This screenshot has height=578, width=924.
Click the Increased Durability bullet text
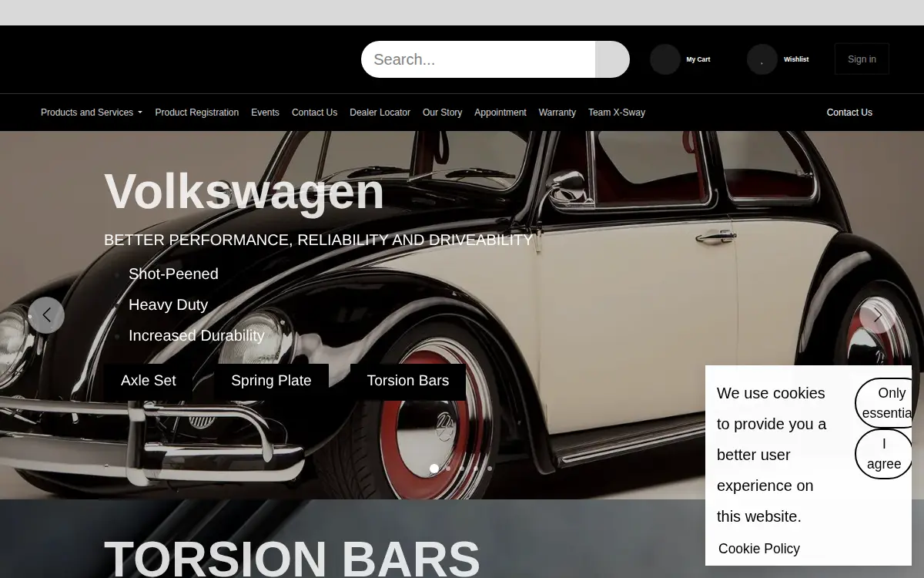[196, 335]
